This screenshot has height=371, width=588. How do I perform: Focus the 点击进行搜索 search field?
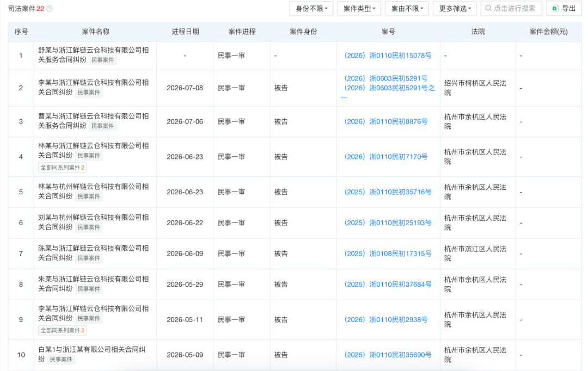(511, 8)
